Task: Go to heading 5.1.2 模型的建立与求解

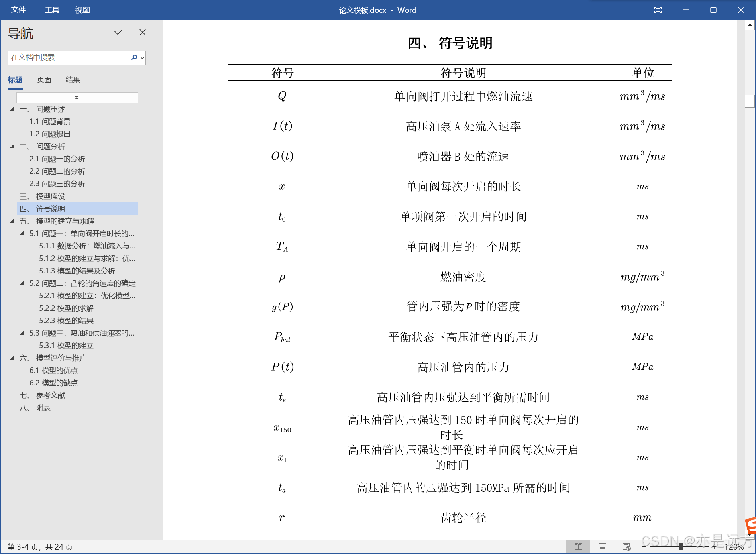Action: point(87,259)
